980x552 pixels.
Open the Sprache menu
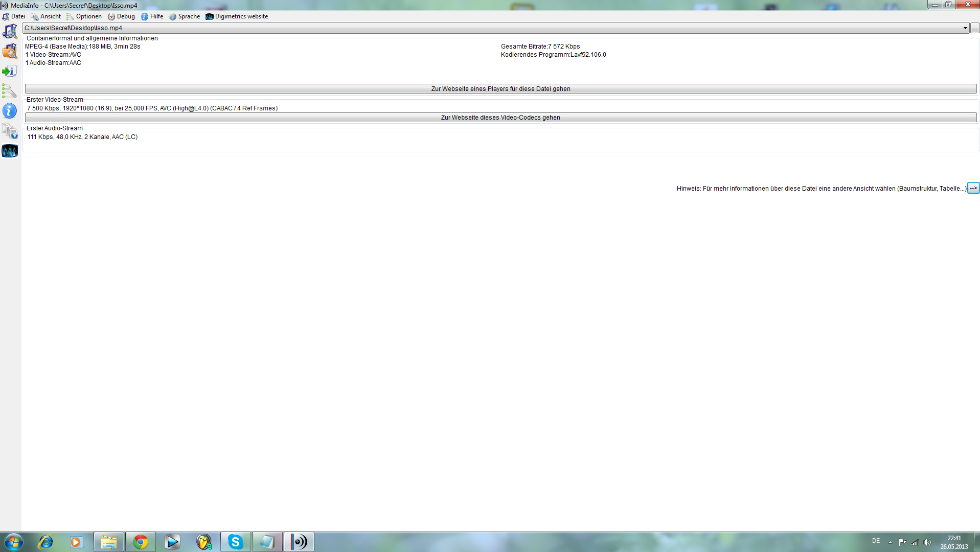[x=185, y=16]
